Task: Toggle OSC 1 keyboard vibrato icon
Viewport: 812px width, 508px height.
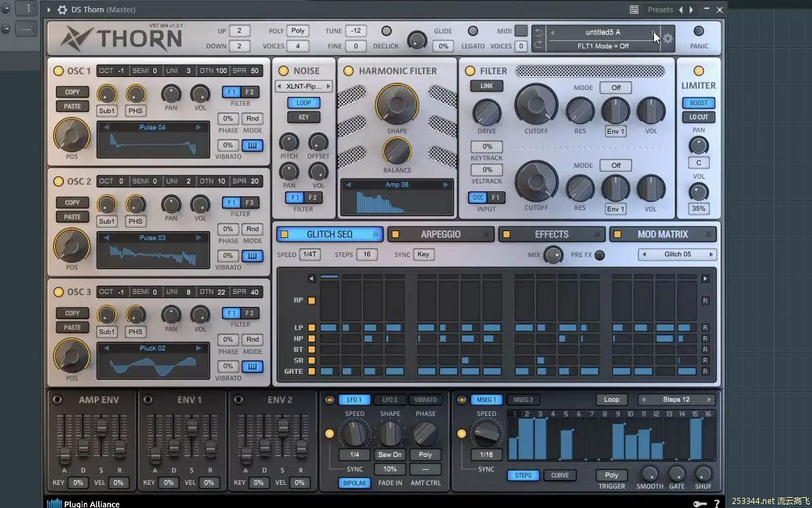Action: click(252, 145)
